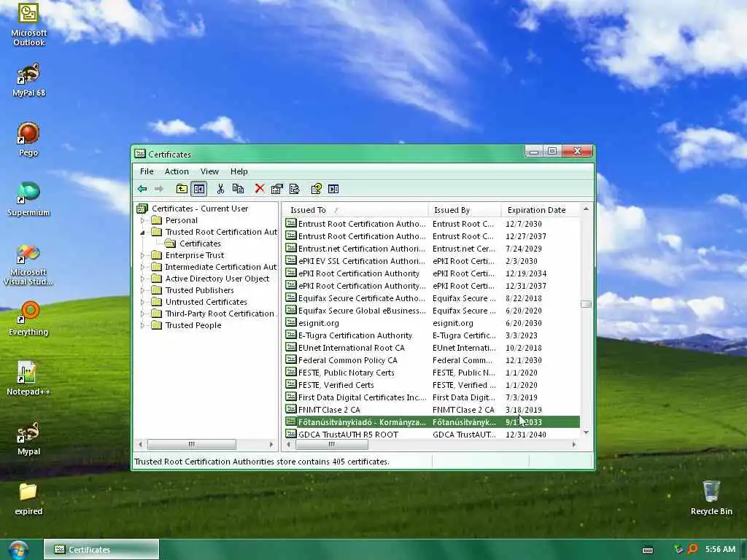Open the Microsoft Outlook desktop icon

click(28, 24)
